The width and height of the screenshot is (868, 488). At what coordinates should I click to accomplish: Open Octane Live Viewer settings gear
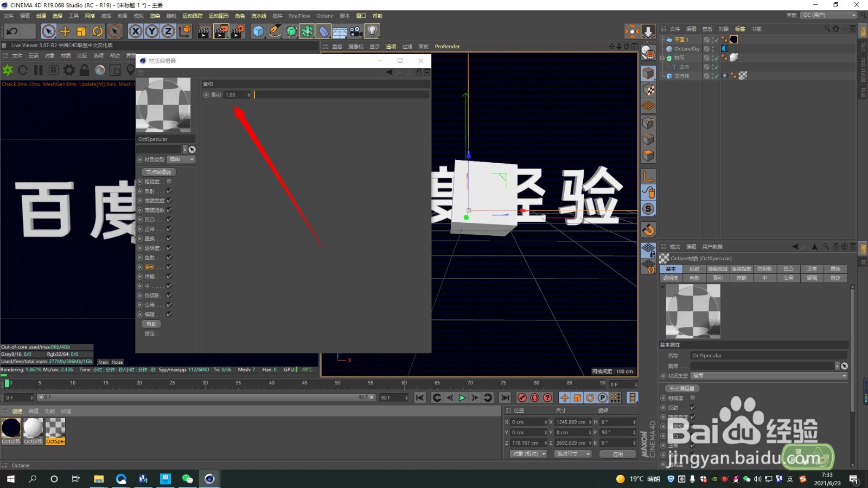[69, 70]
